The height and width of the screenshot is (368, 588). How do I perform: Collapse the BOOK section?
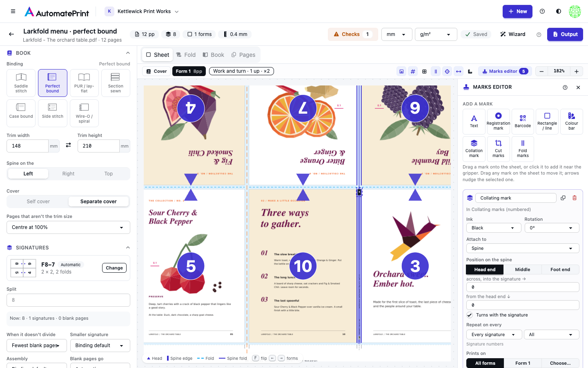(x=128, y=53)
